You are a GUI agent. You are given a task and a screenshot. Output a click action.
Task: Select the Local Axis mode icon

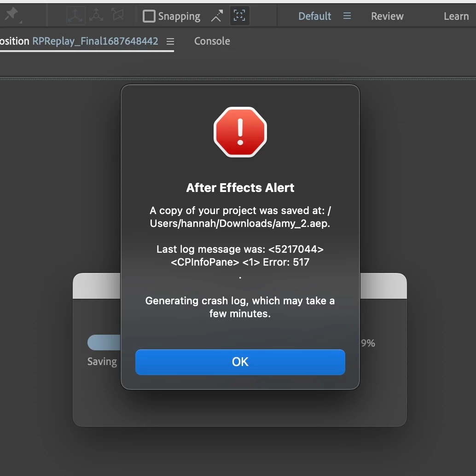pyautogui.click(x=75, y=15)
